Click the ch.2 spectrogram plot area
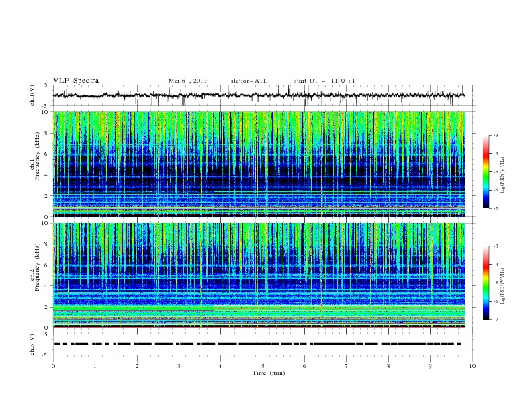The width and height of the screenshot is (532, 411). tap(259, 275)
